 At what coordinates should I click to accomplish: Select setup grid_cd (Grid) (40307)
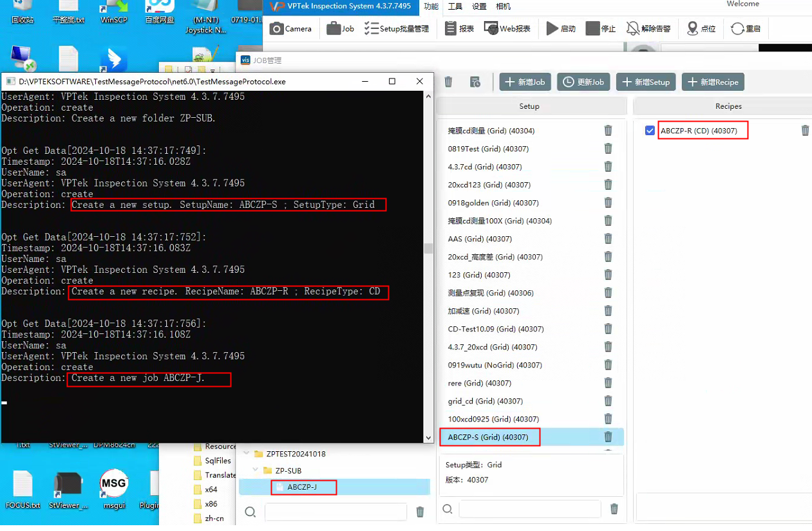(485, 401)
